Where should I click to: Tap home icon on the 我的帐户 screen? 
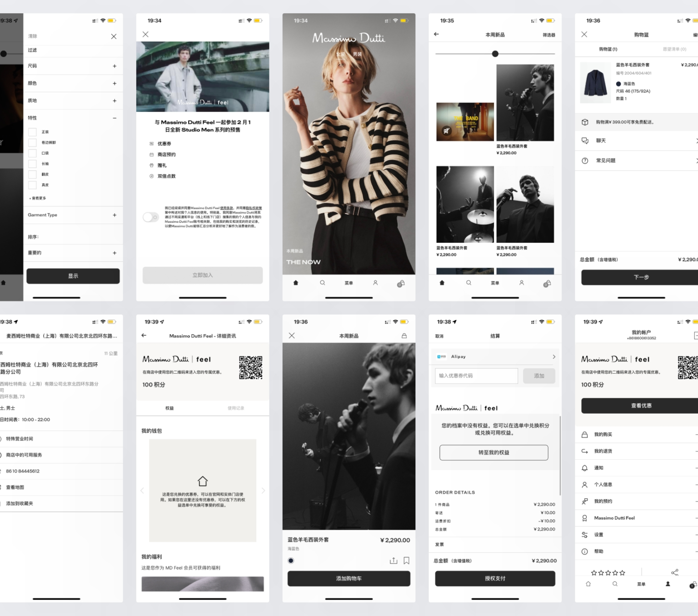pos(588,584)
